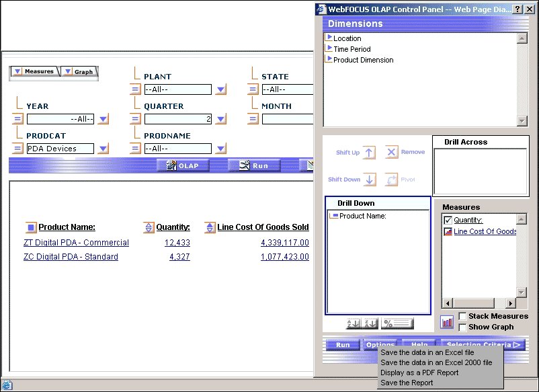Click the Shift Up arrow icon
Image resolution: width=539 pixels, height=392 pixels.
370,153
